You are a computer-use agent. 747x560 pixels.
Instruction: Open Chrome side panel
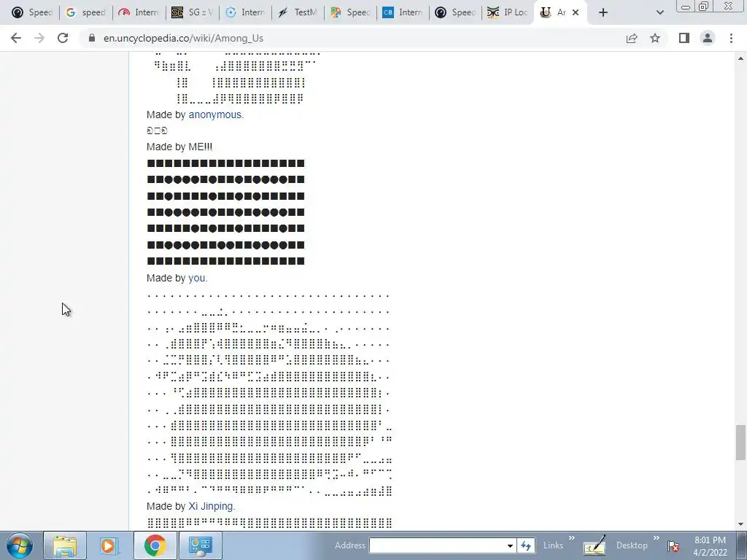coord(684,38)
